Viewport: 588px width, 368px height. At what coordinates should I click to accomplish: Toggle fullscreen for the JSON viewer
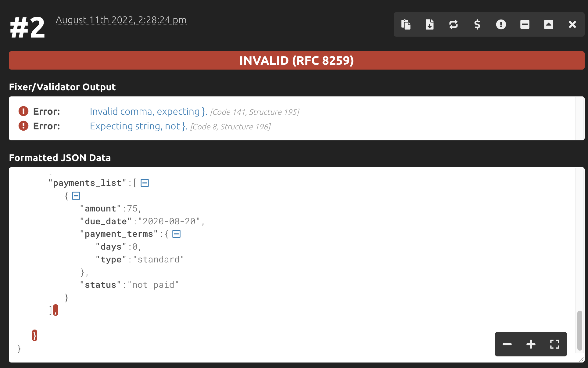[555, 344]
